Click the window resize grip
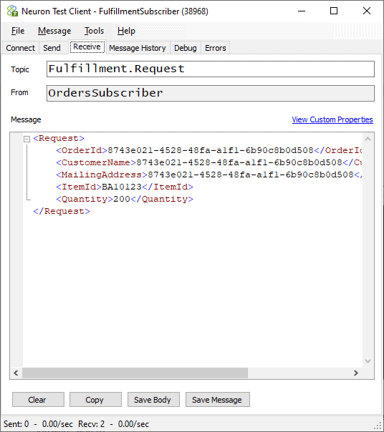This screenshot has height=432, width=384. tap(378, 426)
